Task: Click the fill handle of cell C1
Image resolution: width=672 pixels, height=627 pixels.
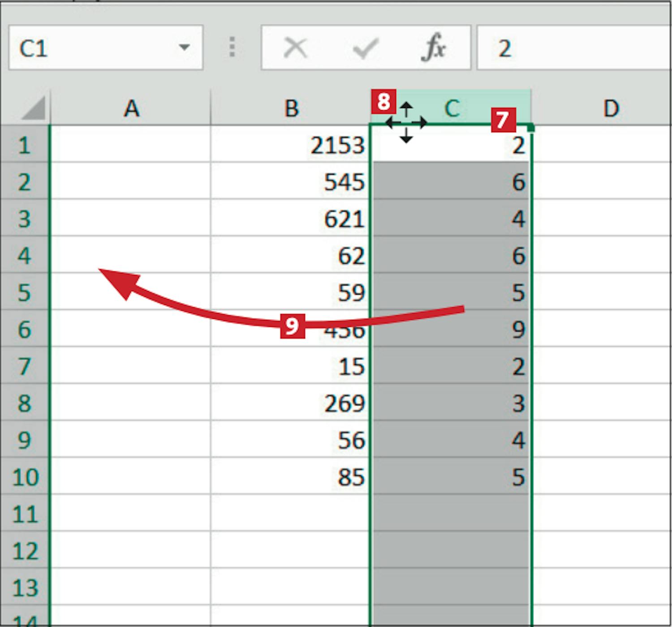Action: [531, 129]
